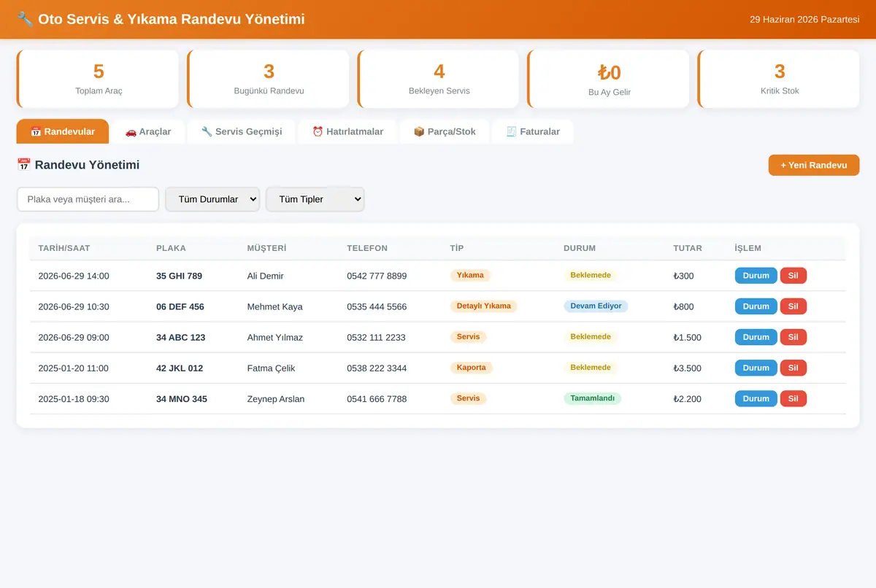Delete the 35 GHI 789 appointment
876x588 pixels.
click(x=794, y=276)
